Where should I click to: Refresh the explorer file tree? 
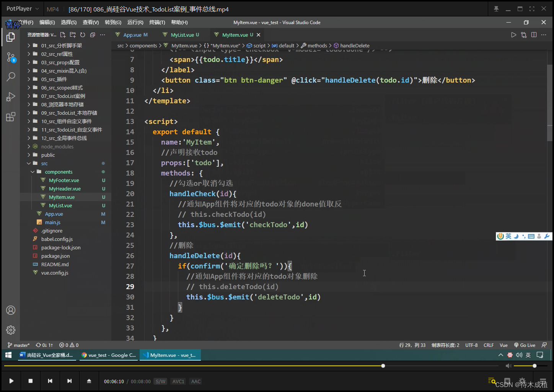83,35
